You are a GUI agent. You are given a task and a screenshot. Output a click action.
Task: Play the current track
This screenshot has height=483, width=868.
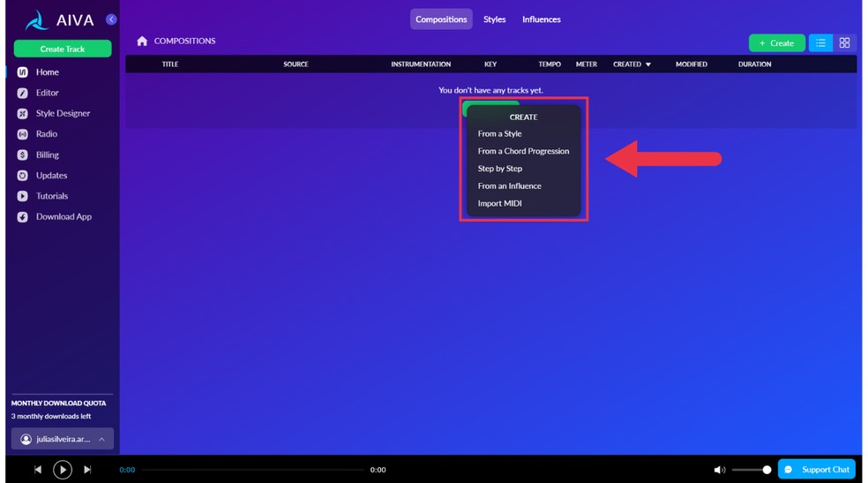[x=63, y=470]
